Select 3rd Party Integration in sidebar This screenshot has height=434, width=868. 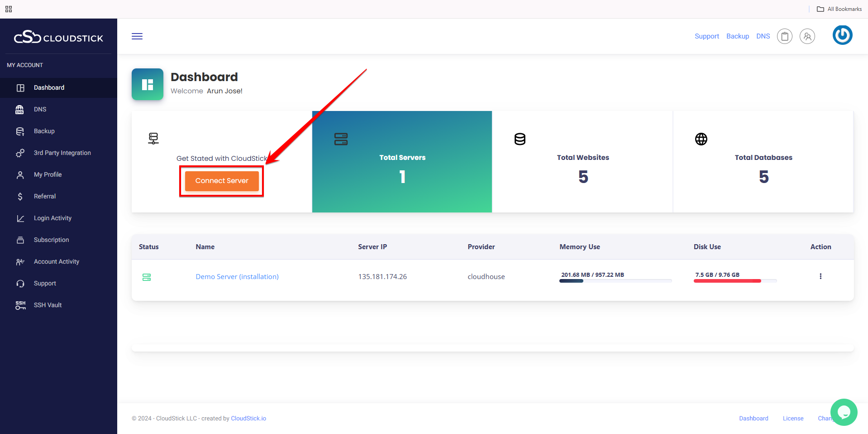[x=62, y=153]
